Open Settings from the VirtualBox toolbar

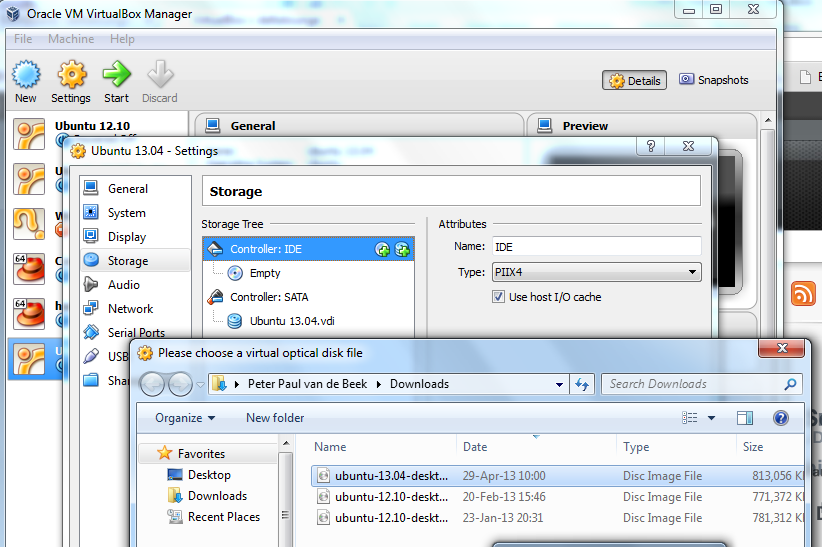pyautogui.click(x=71, y=81)
